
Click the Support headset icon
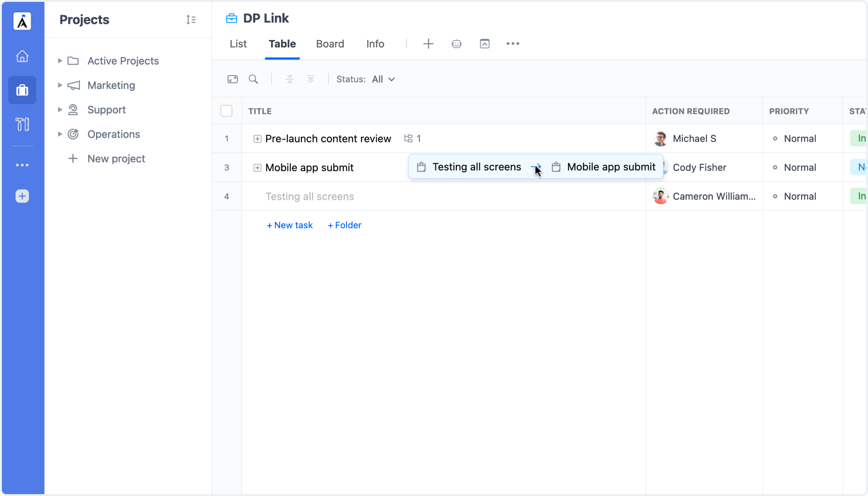[x=73, y=110]
